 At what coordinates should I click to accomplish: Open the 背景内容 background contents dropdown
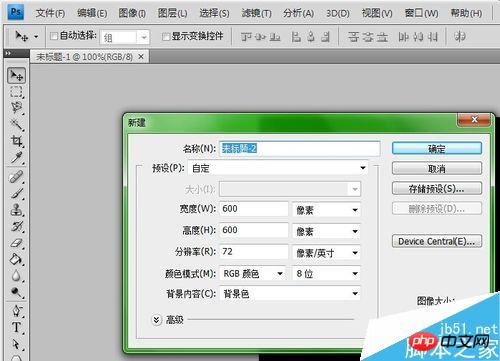(x=290, y=294)
